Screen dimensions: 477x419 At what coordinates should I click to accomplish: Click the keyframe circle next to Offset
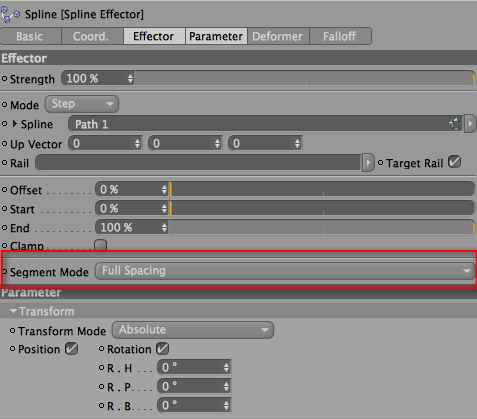point(4,190)
